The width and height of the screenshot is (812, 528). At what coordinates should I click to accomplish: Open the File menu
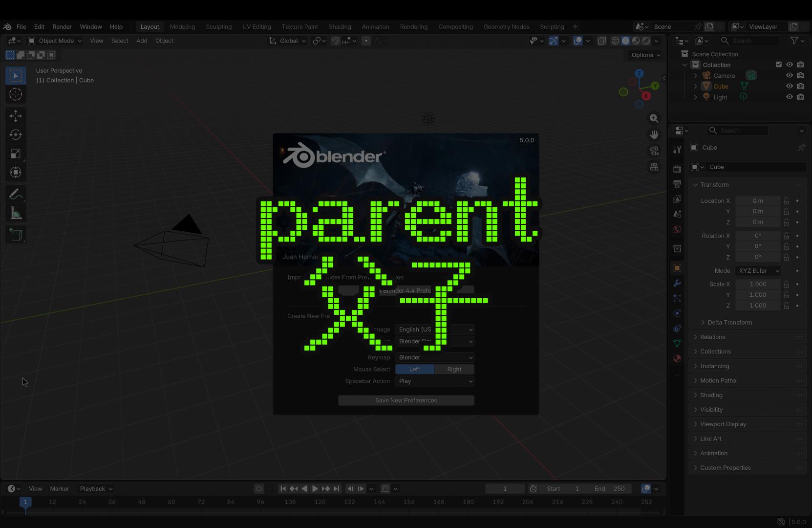21,27
